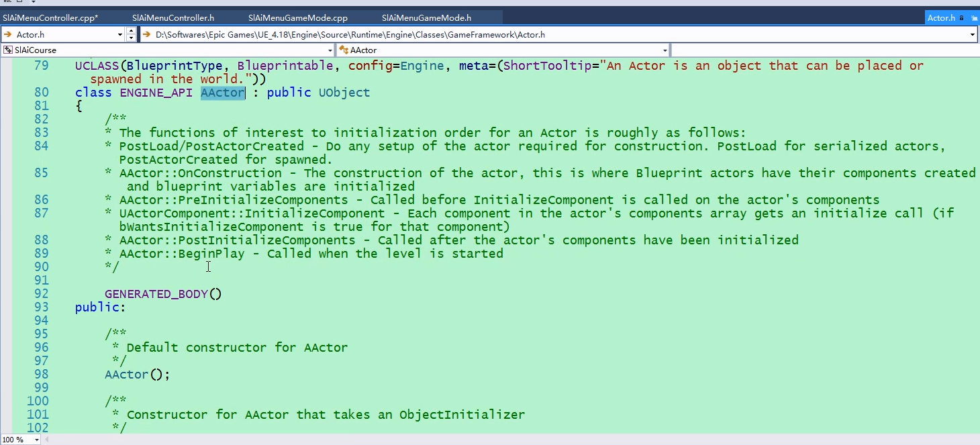Open the empty members dropdown
This screenshot has width=980, height=445.
coord(825,50)
